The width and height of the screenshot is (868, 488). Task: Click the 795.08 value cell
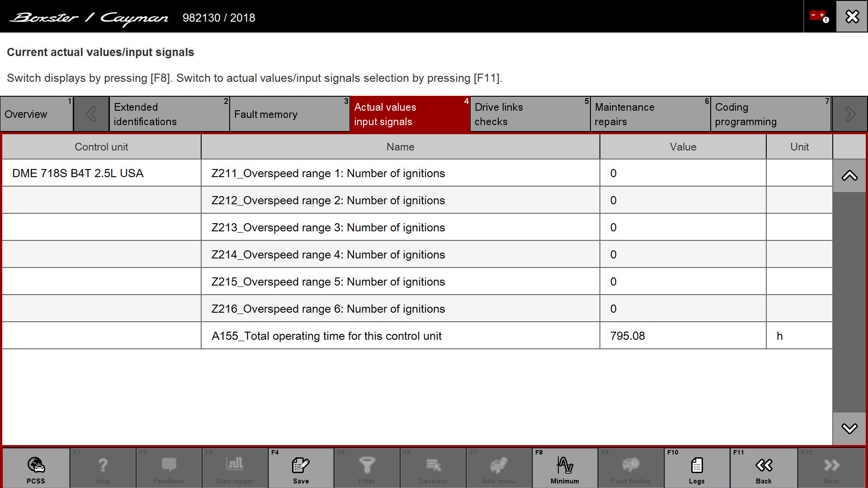coord(683,336)
